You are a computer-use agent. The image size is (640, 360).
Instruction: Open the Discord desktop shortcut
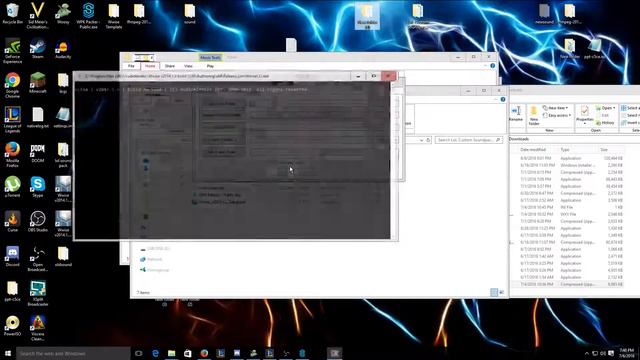13,256
